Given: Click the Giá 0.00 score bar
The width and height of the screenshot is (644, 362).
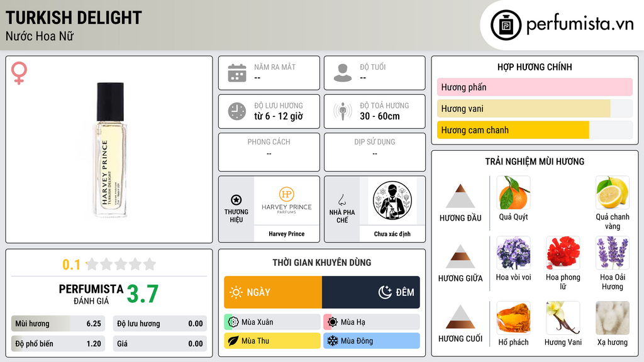Looking at the screenshot, I should [160, 344].
